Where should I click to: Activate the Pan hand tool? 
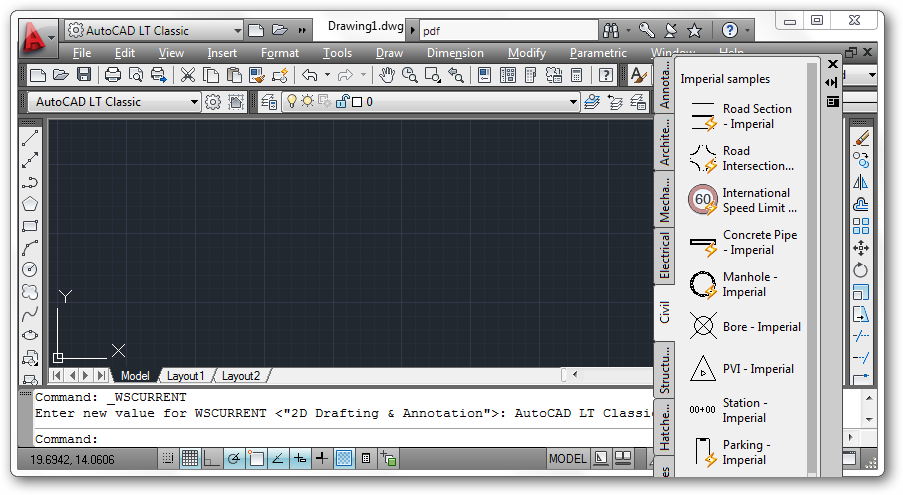tap(386, 75)
